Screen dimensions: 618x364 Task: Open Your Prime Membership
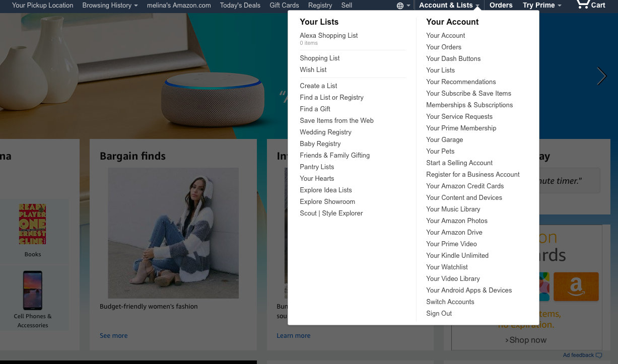[461, 128]
